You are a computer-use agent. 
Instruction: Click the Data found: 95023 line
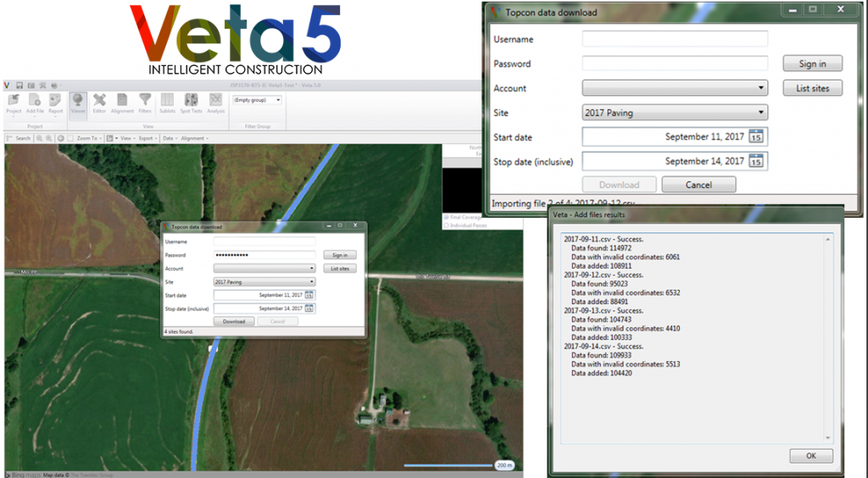(x=599, y=284)
